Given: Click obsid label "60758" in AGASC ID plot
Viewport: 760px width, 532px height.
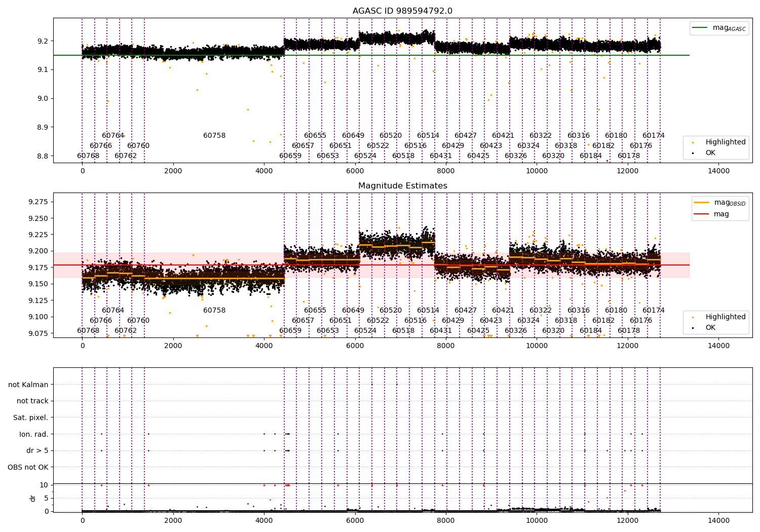Looking at the screenshot, I should click(214, 135).
